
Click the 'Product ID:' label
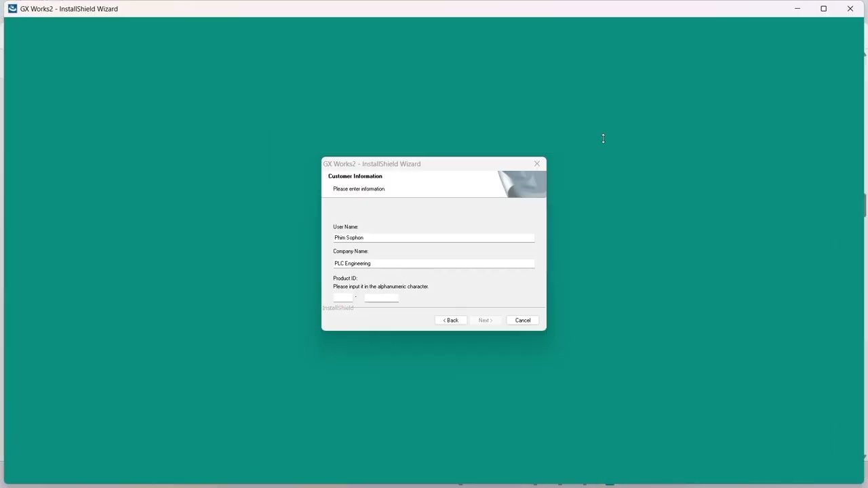click(x=345, y=279)
